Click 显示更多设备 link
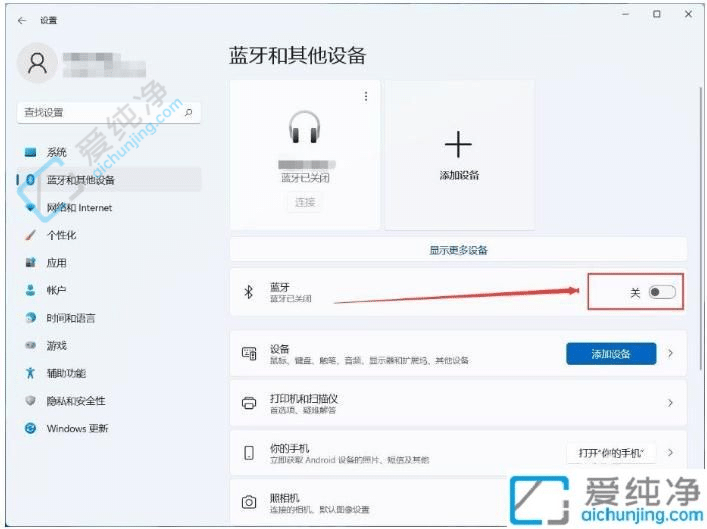 (x=458, y=250)
